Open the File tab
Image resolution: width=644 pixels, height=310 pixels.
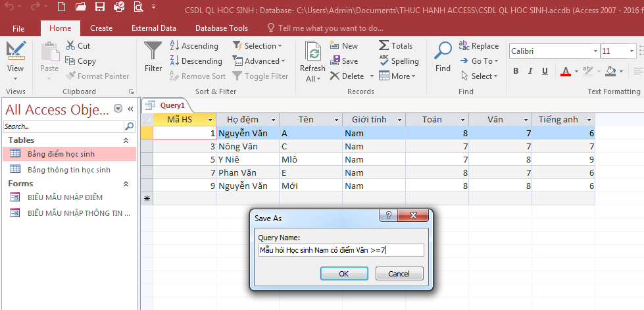[x=18, y=28]
